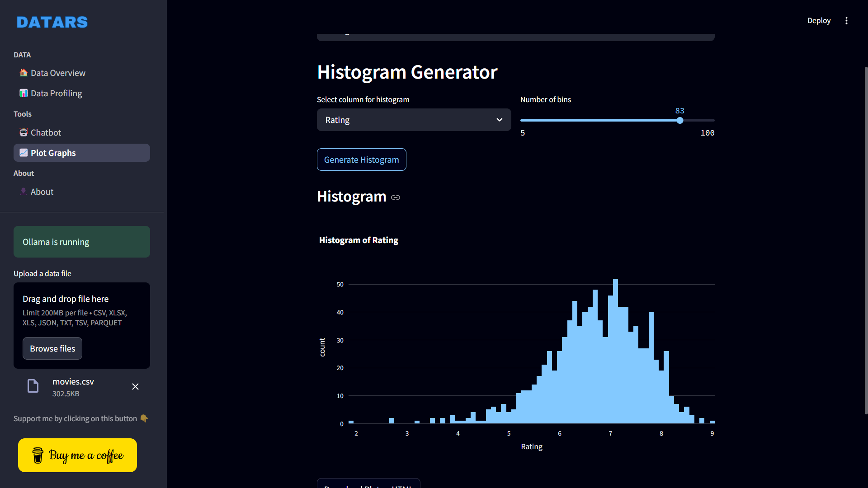This screenshot has height=488, width=868.
Task: Click the icon beside the About page link
Action: click(23, 192)
